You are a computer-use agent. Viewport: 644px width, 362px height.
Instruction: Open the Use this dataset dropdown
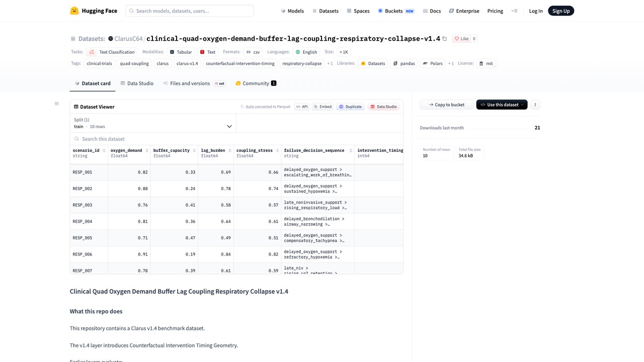(502, 105)
